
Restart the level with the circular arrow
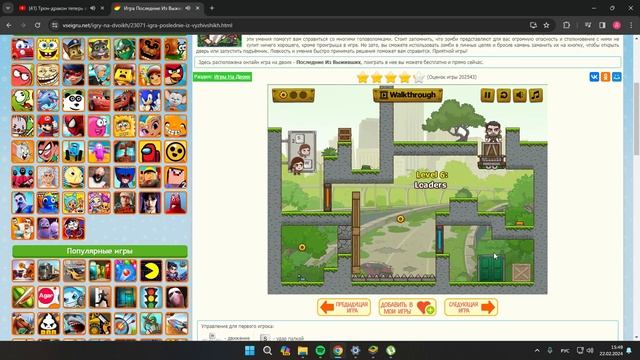point(504,95)
